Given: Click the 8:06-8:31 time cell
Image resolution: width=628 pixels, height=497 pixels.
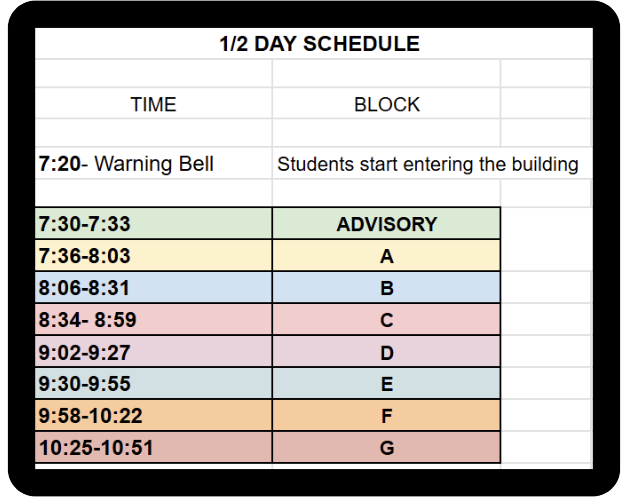Looking at the screenshot, I should coord(153,288).
